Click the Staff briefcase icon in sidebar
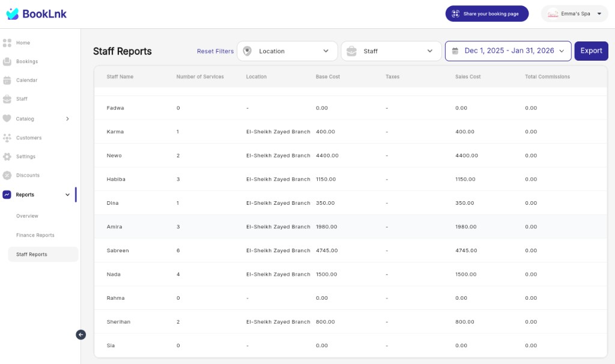The height and width of the screenshot is (364, 615). pyautogui.click(x=7, y=99)
